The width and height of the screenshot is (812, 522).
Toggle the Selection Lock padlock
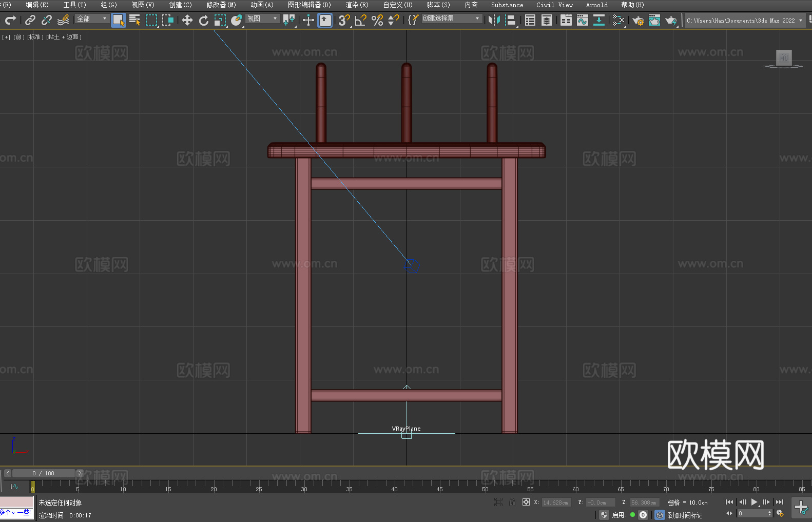coord(512,502)
